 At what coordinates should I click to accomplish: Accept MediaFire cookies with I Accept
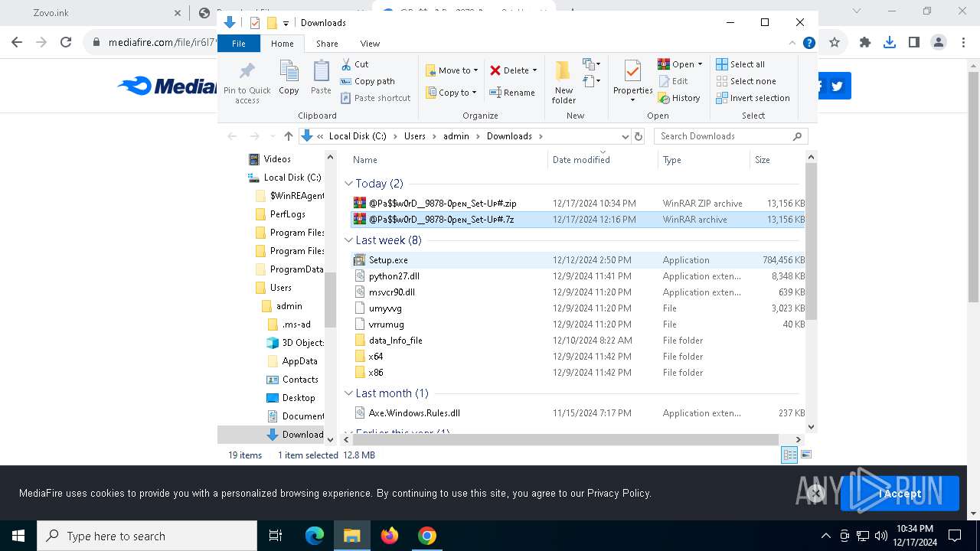pyautogui.click(x=900, y=494)
